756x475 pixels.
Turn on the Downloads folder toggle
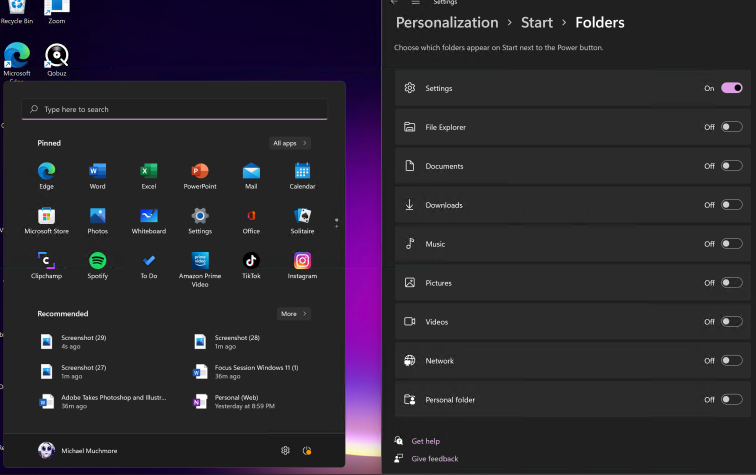[731, 205]
